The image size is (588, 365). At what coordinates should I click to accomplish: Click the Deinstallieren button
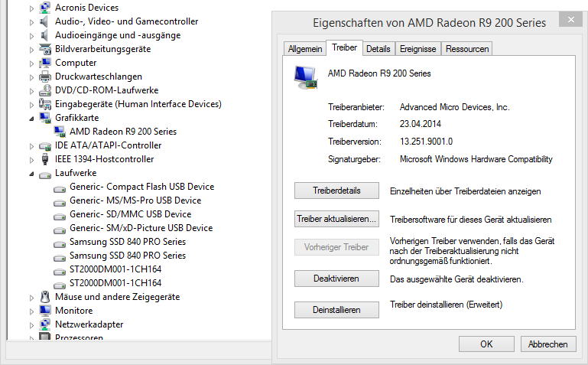[336, 310]
